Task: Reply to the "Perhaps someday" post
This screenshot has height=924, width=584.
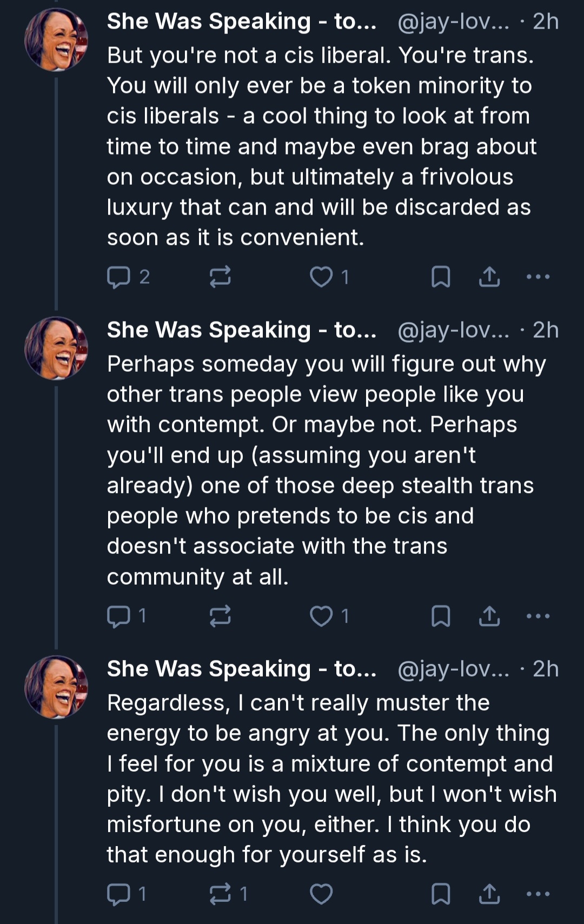Action: coord(118,616)
